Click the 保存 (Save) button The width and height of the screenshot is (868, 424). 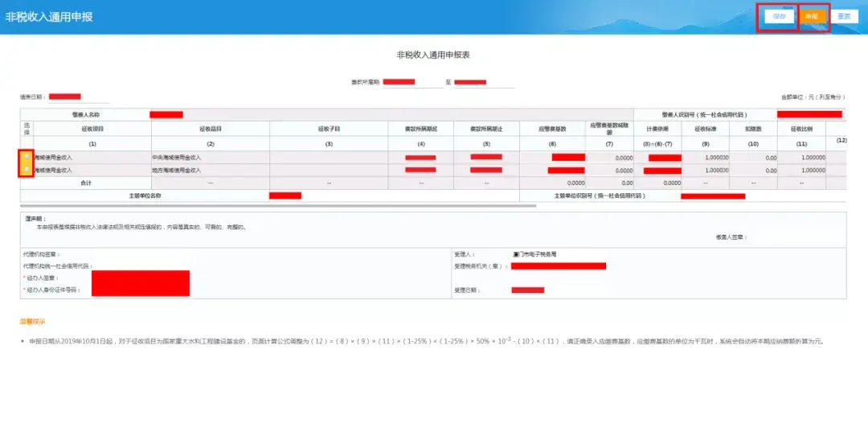778,16
